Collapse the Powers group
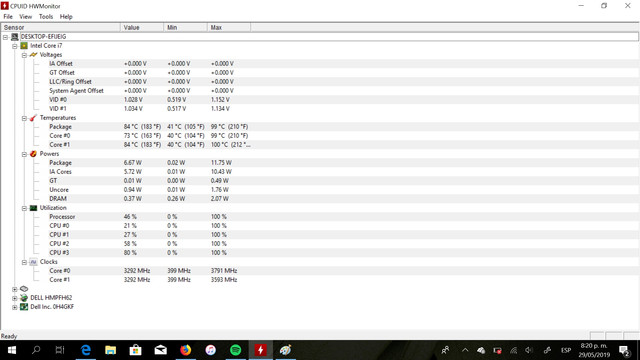Viewport: 640px width, 360px height. (x=24, y=154)
